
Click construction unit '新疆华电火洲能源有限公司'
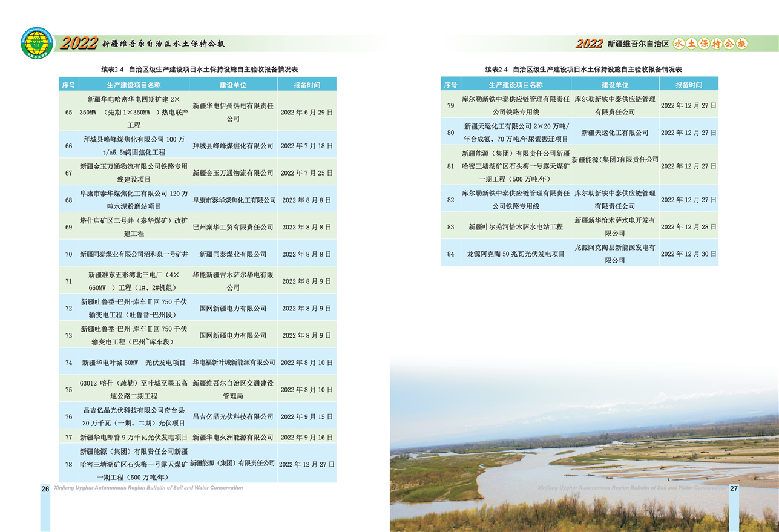tap(233, 437)
